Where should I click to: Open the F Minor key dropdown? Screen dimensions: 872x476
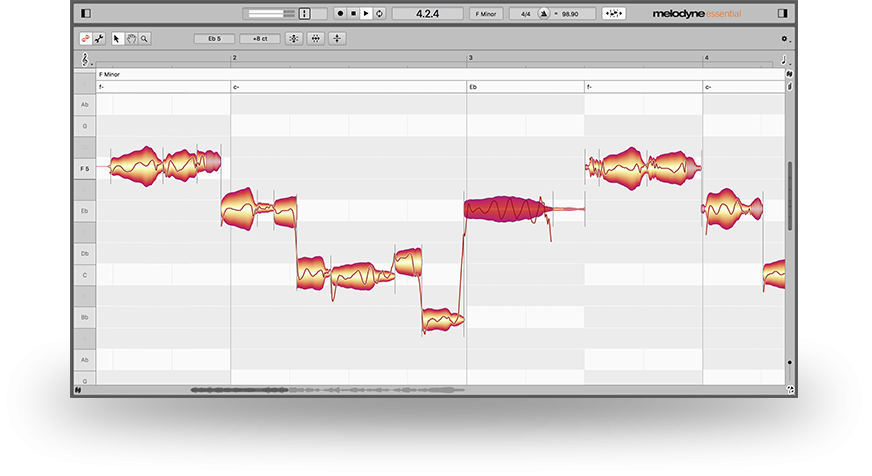(x=487, y=14)
